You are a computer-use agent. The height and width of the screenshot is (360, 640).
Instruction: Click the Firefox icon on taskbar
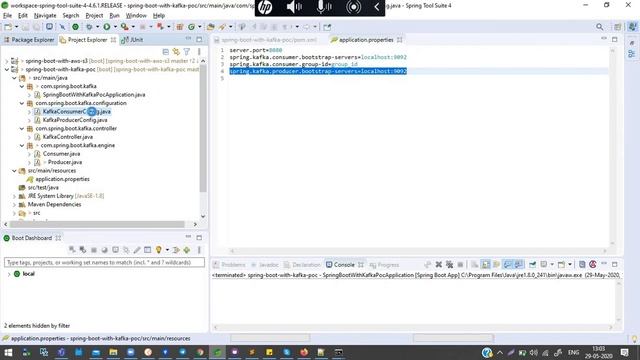(304, 352)
